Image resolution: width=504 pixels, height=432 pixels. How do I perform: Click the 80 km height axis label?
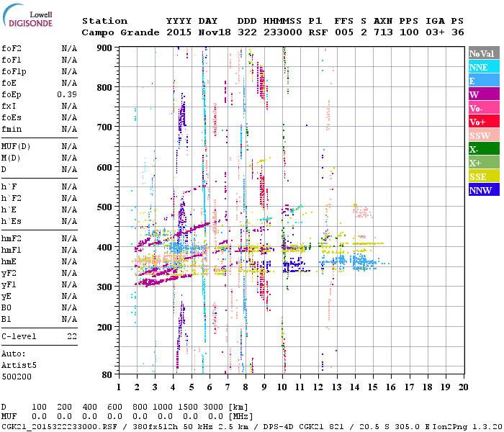click(107, 374)
